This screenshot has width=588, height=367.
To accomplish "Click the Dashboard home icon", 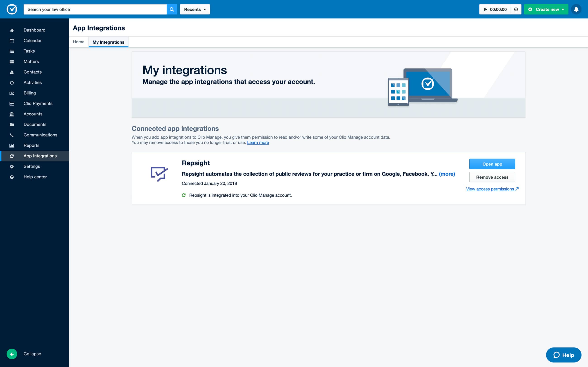I will [x=12, y=30].
